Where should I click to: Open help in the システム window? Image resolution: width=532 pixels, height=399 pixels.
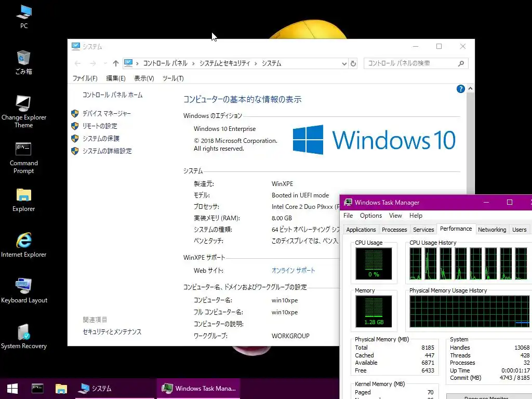point(460,89)
